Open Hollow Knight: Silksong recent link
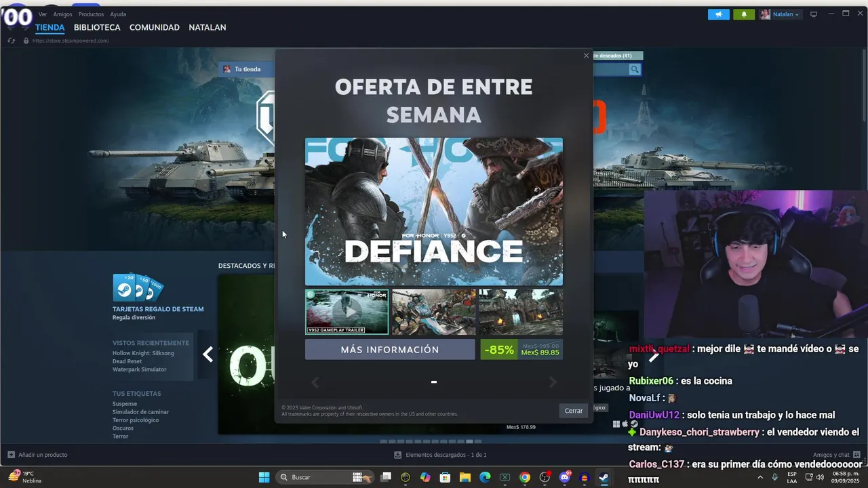 [143, 353]
